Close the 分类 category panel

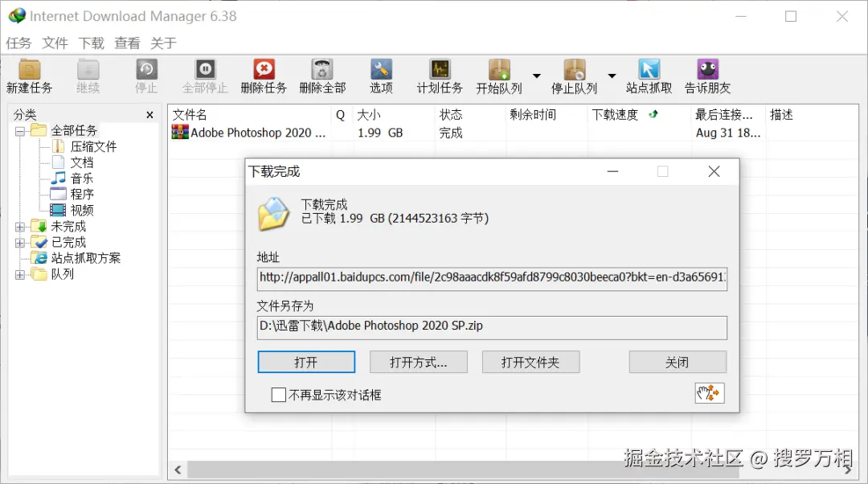[x=149, y=115]
